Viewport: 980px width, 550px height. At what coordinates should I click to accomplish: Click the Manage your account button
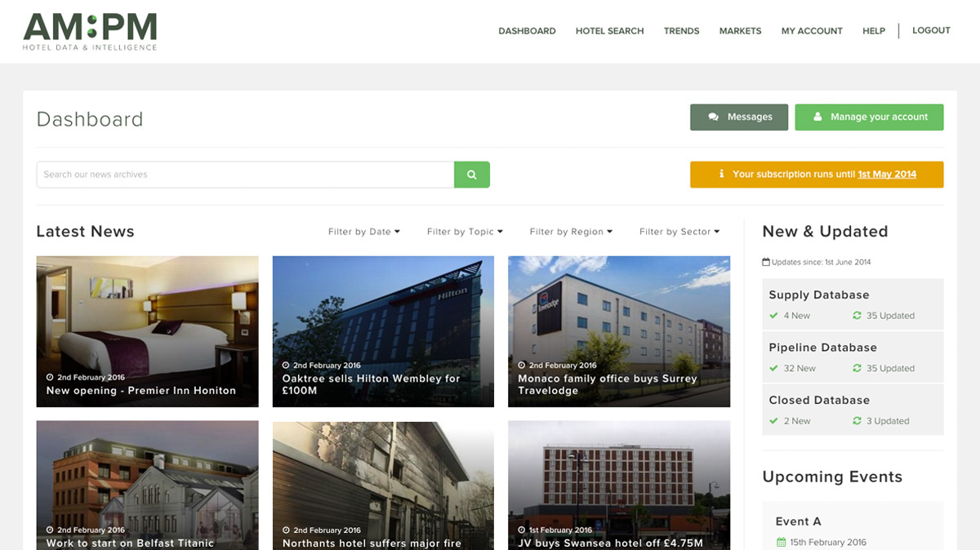[x=869, y=117]
